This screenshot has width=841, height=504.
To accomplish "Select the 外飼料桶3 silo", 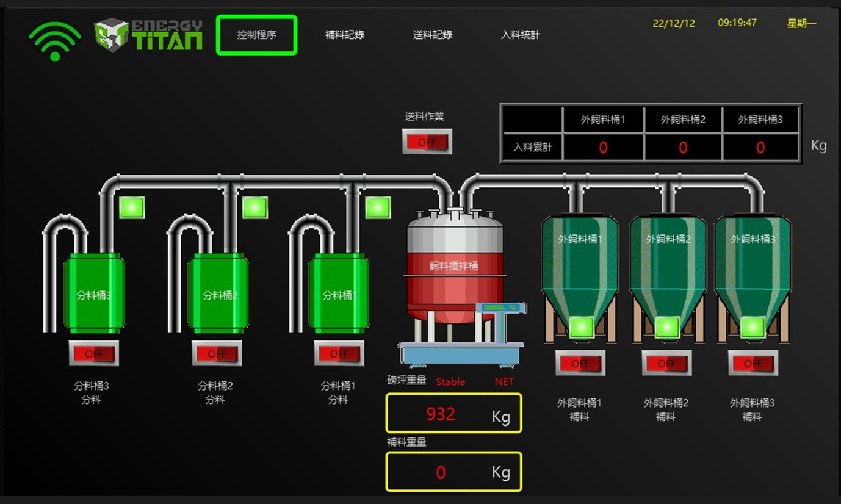I will click(x=753, y=268).
